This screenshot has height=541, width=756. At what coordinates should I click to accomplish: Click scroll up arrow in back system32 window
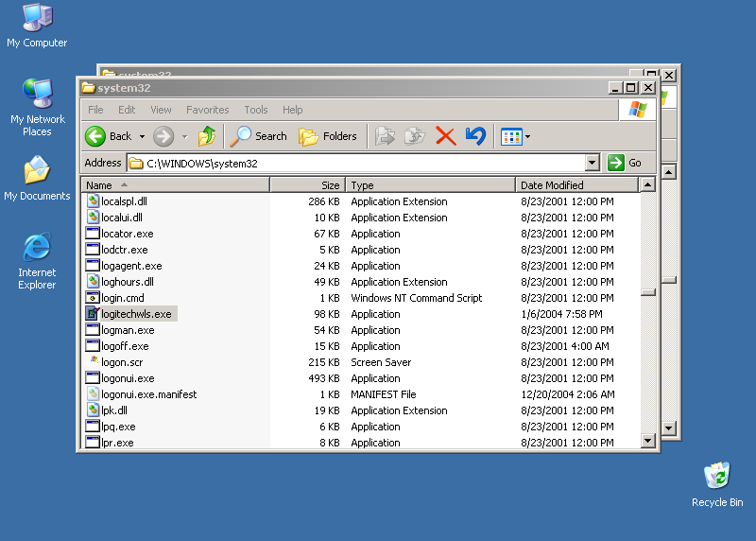click(x=669, y=172)
